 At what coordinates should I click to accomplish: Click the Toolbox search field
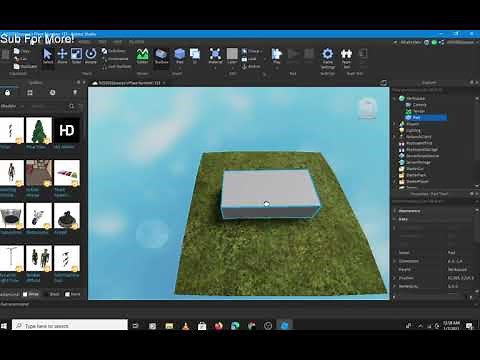point(48,106)
